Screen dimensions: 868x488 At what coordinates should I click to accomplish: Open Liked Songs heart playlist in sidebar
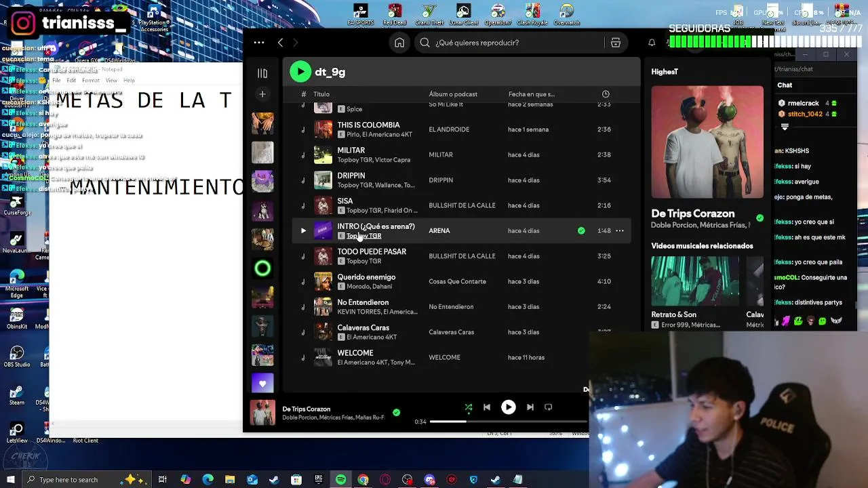click(x=262, y=383)
